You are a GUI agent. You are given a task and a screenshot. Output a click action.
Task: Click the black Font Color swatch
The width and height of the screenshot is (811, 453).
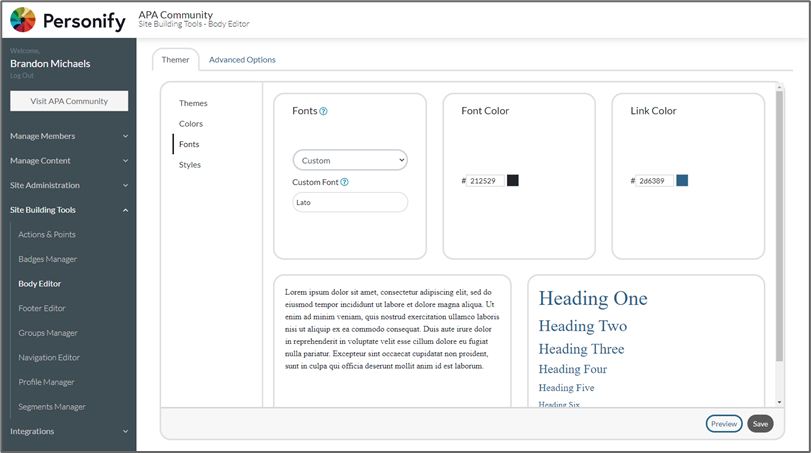pos(513,180)
